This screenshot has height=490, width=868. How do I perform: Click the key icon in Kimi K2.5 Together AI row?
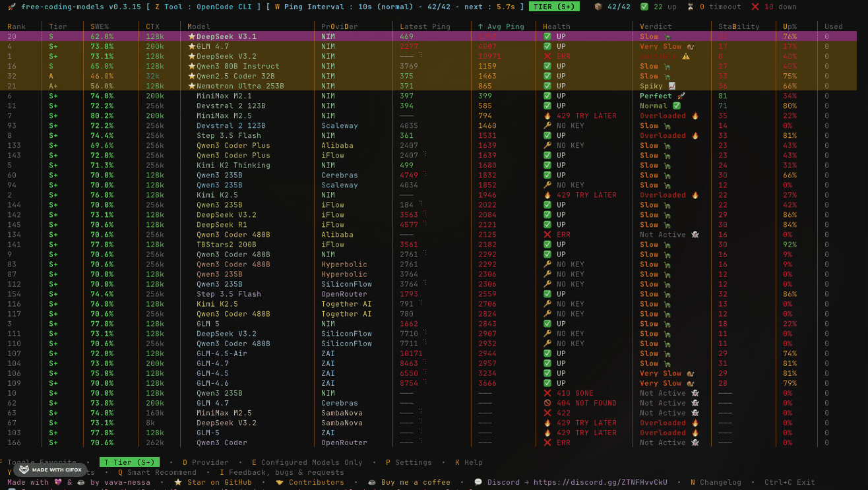tap(547, 304)
